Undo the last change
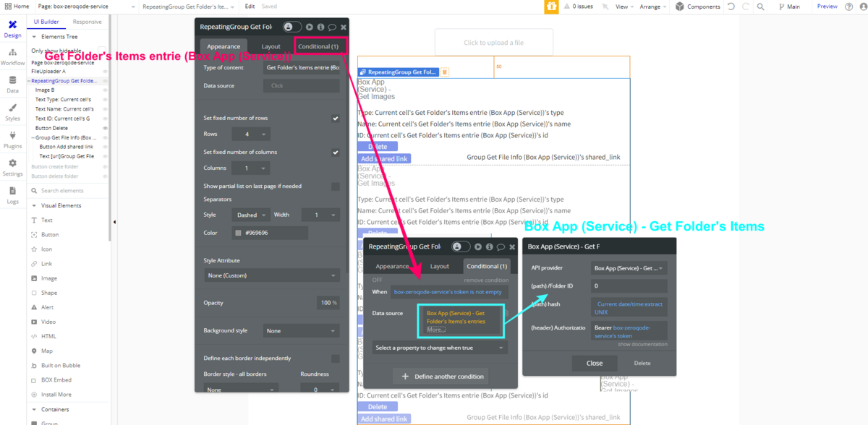Image resolution: width=868 pixels, height=425 pixels. (x=731, y=7)
